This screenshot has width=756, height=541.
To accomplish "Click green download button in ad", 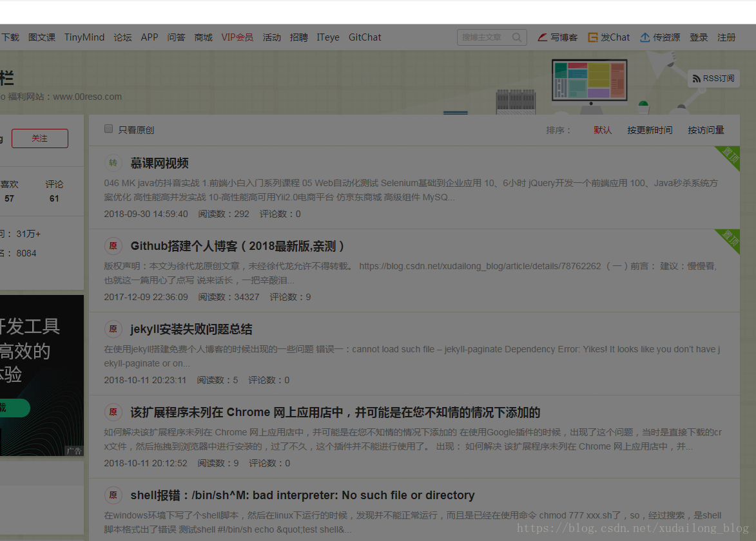I will [14, 408].
